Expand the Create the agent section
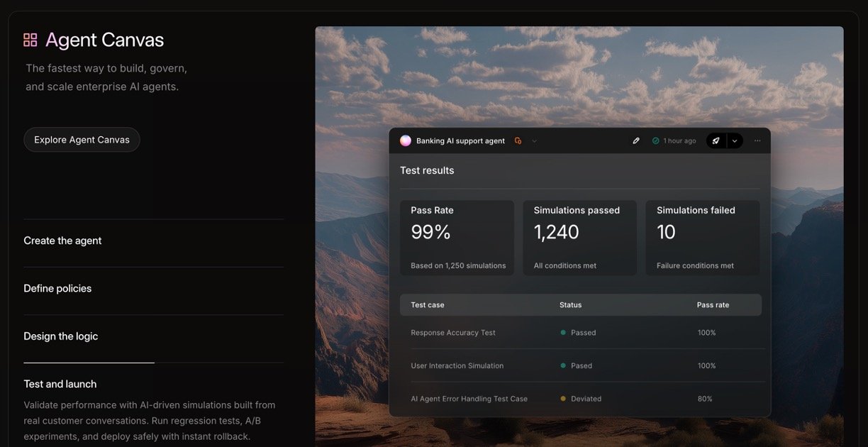The width and height of the screenshot is (868, 447). pos(62,241)
